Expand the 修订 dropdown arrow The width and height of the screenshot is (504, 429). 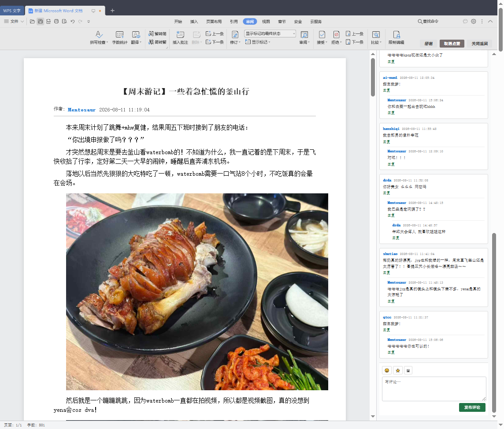tap(240, 42)
